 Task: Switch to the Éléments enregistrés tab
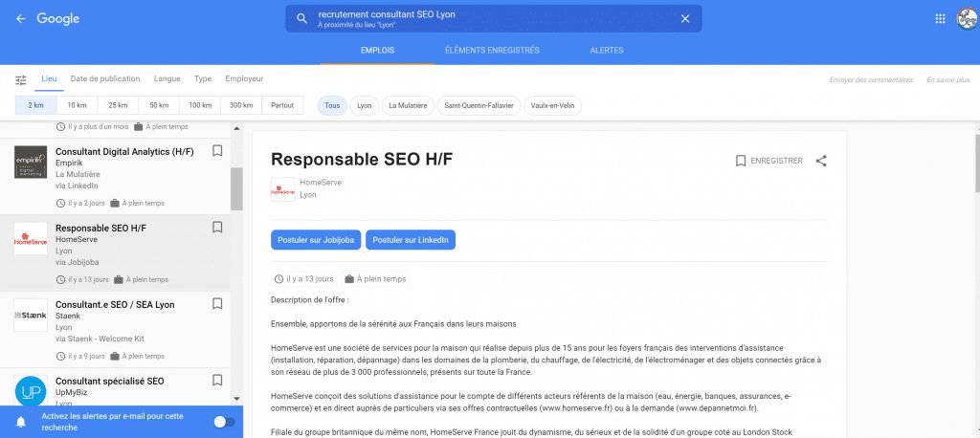point(492,51)
